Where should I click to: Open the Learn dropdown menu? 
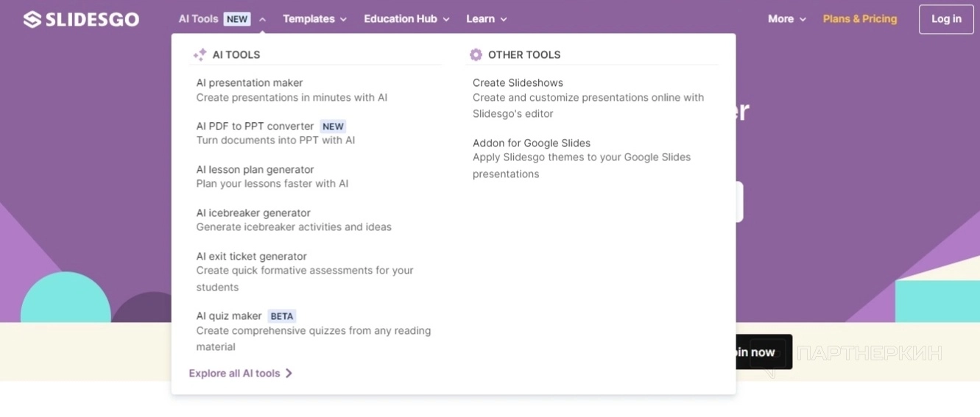[486, 19]
